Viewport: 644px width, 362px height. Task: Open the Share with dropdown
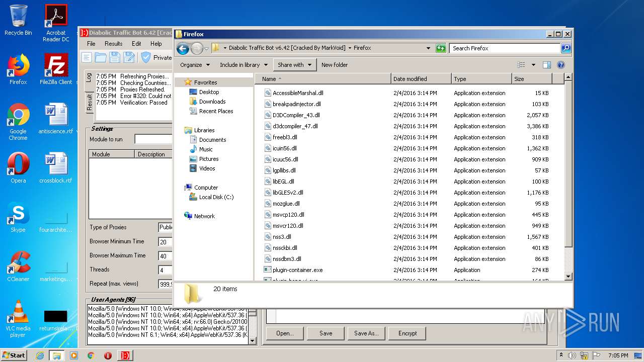click(294, 65)
